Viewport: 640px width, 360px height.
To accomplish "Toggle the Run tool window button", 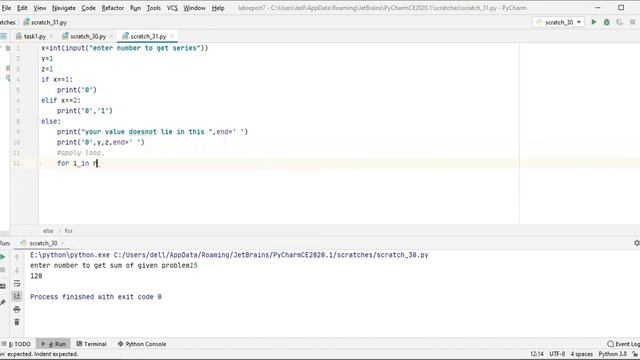I will tap(53, 344).
